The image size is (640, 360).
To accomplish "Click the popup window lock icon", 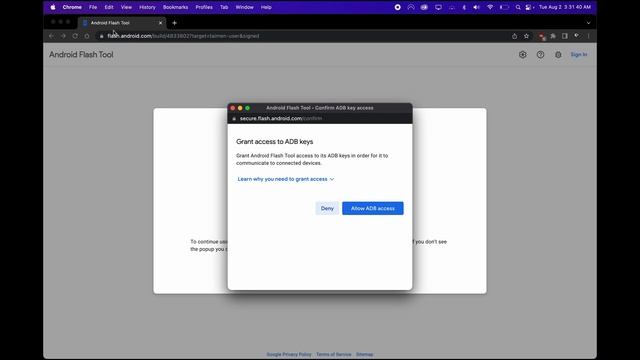I will coord(234,119).
